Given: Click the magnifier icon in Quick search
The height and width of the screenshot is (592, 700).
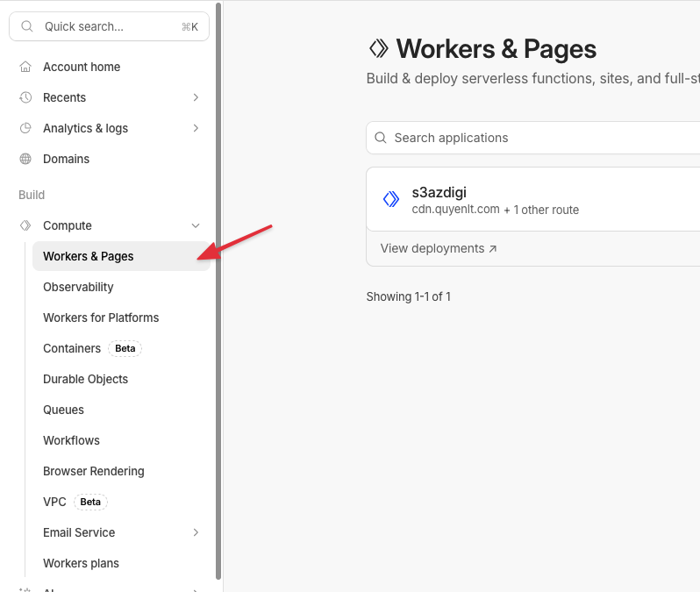Looking at the screenshot, I should pyautogui.click(x=27, y=26).
